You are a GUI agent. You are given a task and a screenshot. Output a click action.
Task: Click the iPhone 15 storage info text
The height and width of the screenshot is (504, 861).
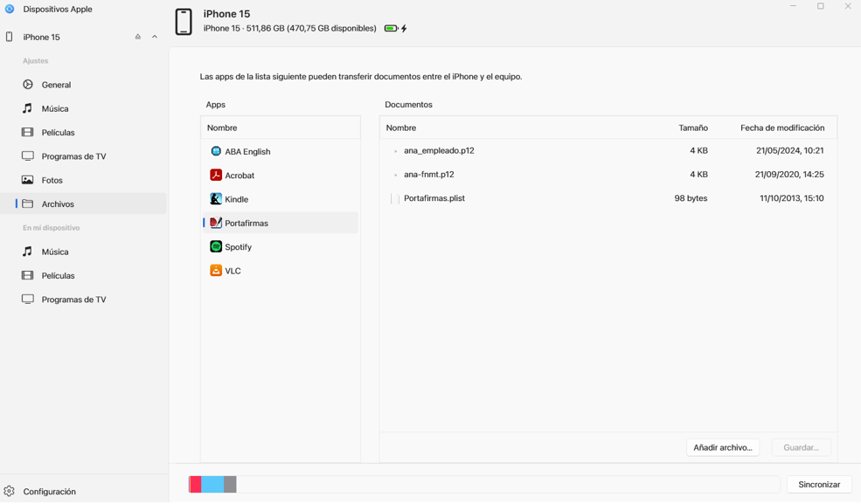[290, 28]
